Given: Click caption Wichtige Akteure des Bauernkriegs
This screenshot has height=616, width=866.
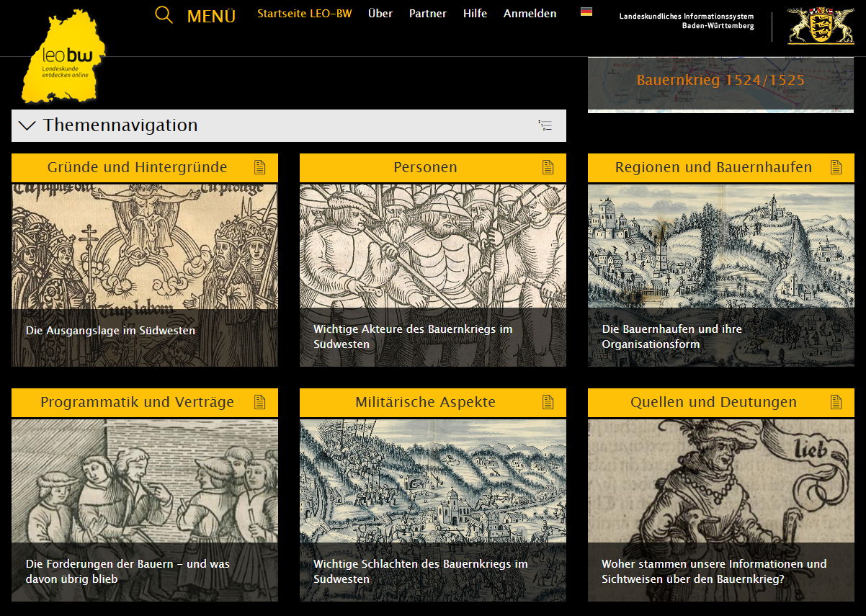Looking at the screenshot, I should pyautogui.click(x=413, y=336).
